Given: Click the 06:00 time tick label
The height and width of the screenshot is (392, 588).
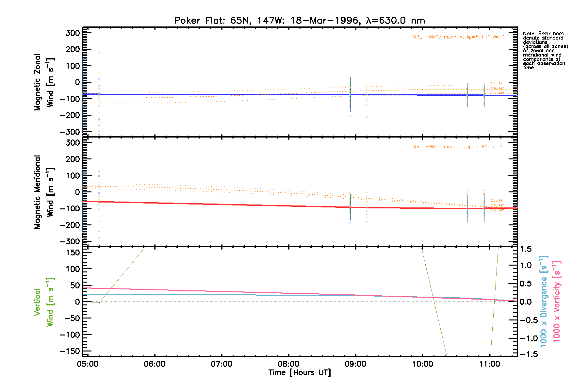Looking at the screenshot, I should pos(155,364).
